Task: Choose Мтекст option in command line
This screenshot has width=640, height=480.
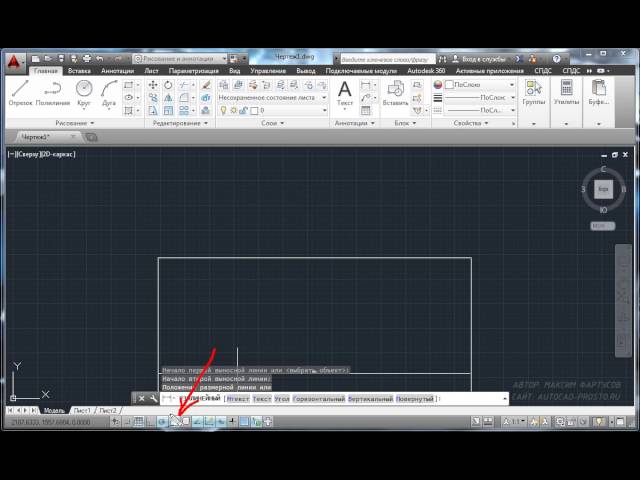Action: [238, 399]
